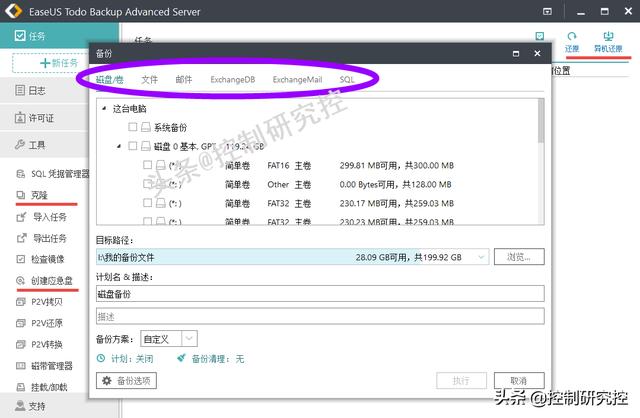Collapse the 磁盘 0 tree node

tap(119, 146)
